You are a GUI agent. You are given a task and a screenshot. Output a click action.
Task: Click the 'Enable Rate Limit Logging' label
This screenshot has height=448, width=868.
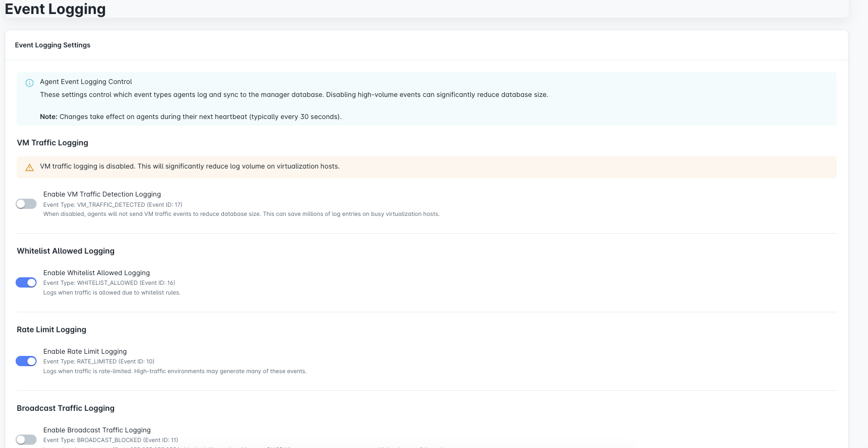pyautogui.click(x=85, y=352)
